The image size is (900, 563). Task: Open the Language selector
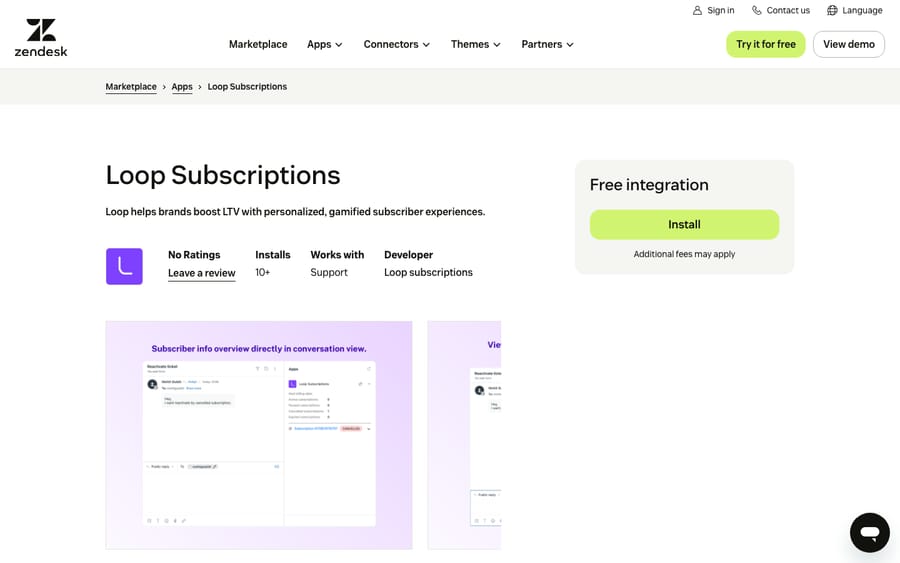(x=855, y=10)
